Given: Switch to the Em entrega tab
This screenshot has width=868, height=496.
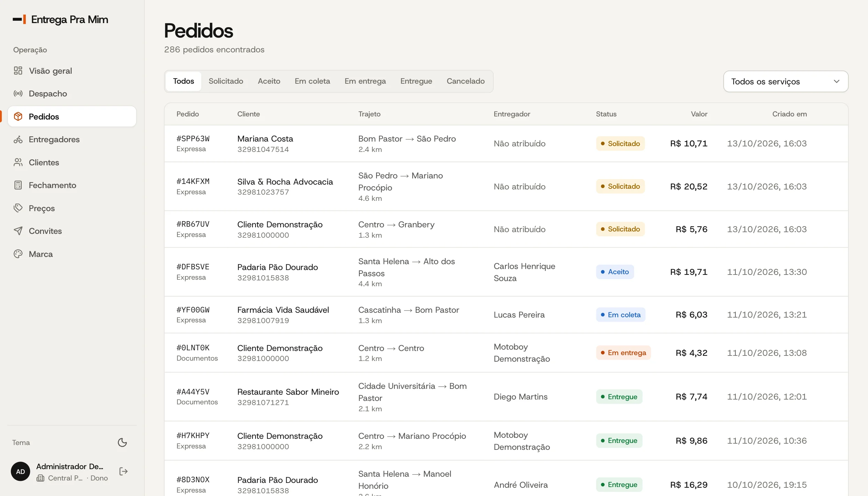Looking at the screenshot, I should pyautogui.click(x=365, y=81).
